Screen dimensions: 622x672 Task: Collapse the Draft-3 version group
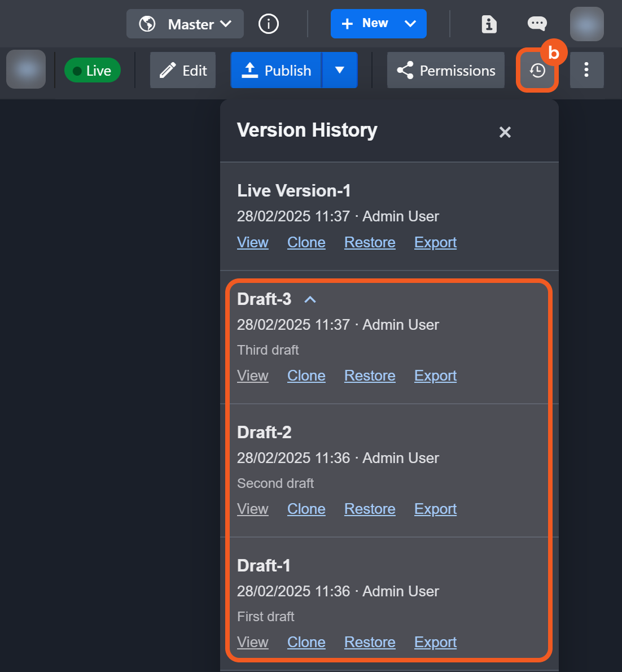coord(310,299)
